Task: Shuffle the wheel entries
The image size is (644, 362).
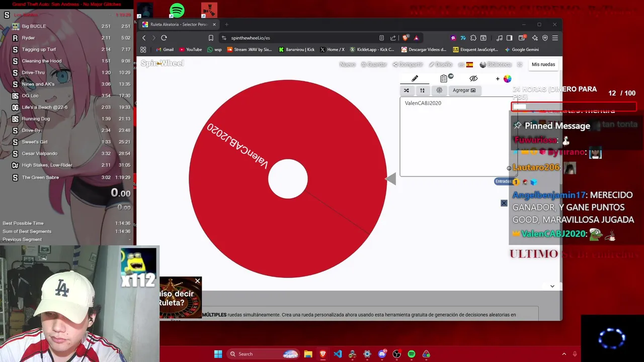Action: (x=407, y=90)
